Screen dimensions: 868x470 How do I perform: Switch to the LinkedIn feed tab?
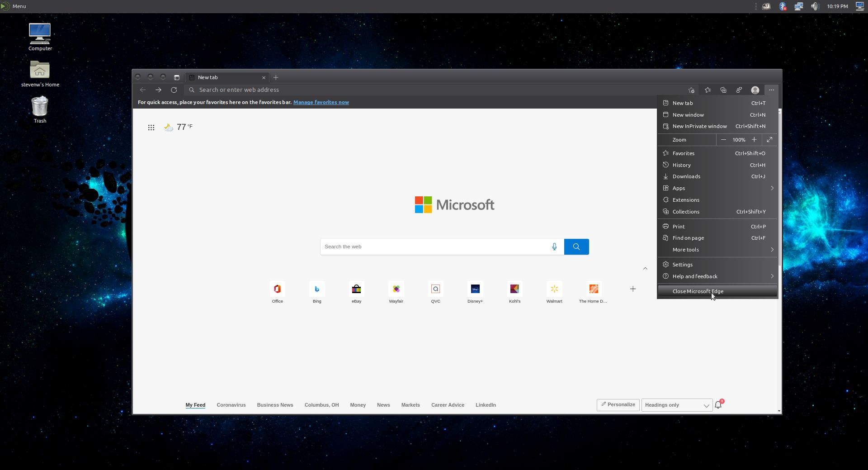pos(486,405)
